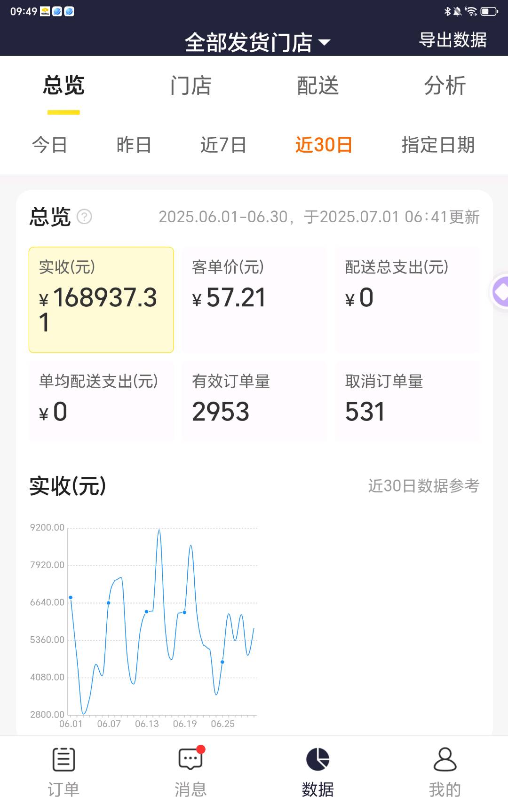This screenshot has width=508, height=812.
Task: Tap the 06.13 data point on chart
Action: coord(147,611)
